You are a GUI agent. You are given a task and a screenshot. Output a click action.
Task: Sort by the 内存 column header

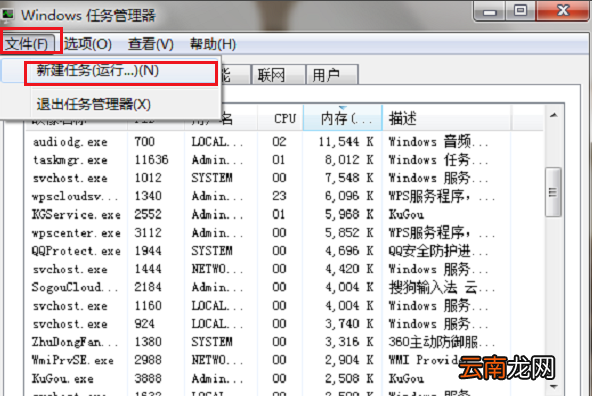tap(343, 119)
